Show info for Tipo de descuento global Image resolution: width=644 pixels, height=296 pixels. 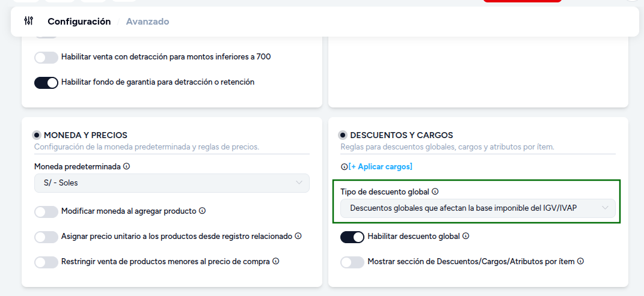point(435,192)
